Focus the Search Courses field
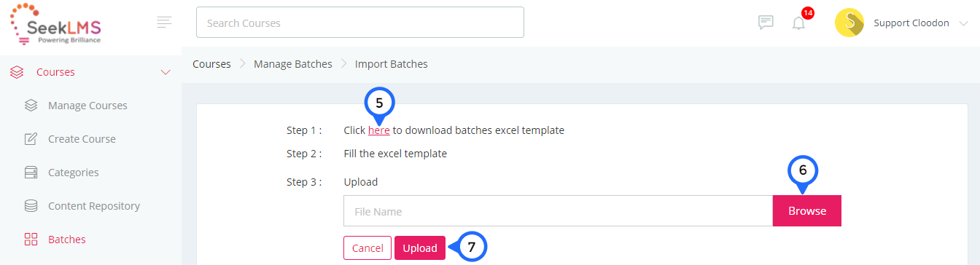Image resolution: width=980 pixels, height=265 pixels. 360,23
